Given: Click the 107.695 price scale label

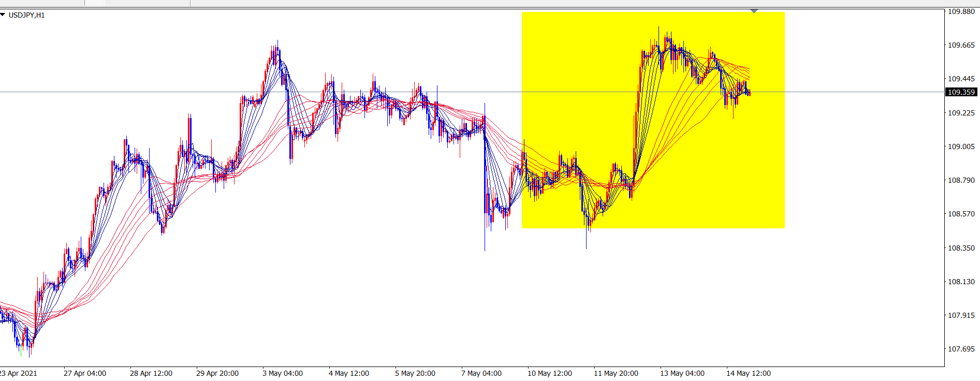Looking at the screenshot, I should 961,349.
